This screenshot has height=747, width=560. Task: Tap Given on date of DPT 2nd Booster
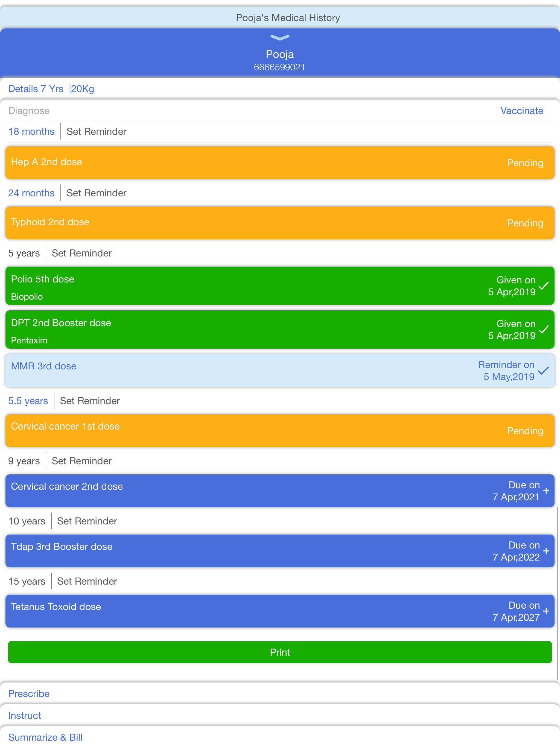tap(512, 329)
